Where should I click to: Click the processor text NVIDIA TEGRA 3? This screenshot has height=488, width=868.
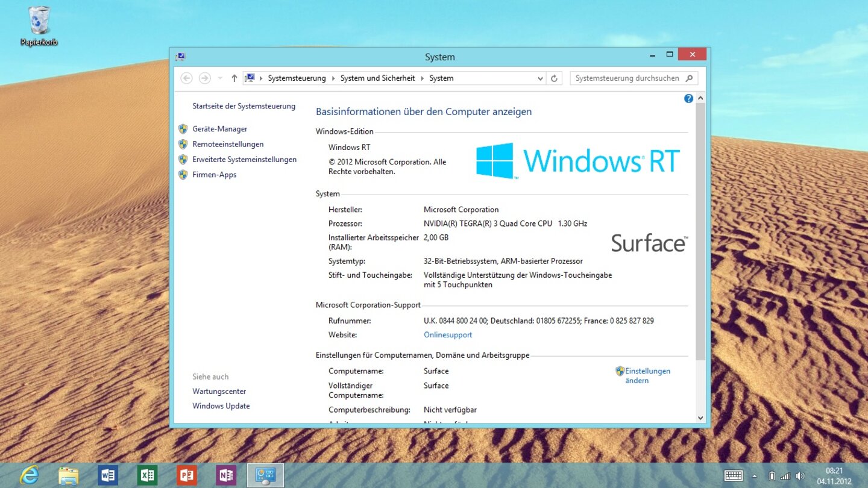[505, 224]
